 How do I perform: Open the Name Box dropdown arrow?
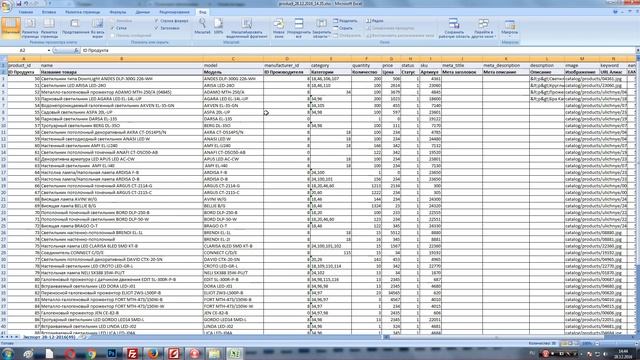tap(49, 50)
